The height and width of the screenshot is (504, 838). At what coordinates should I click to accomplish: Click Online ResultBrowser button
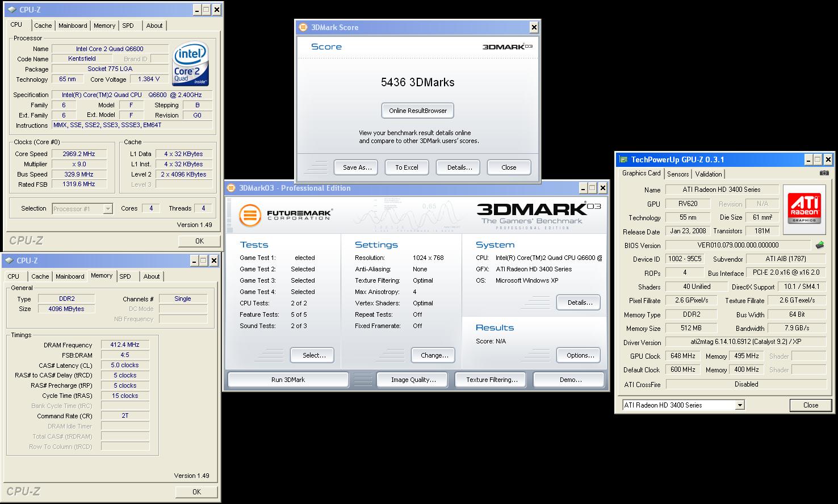[418, 111]
